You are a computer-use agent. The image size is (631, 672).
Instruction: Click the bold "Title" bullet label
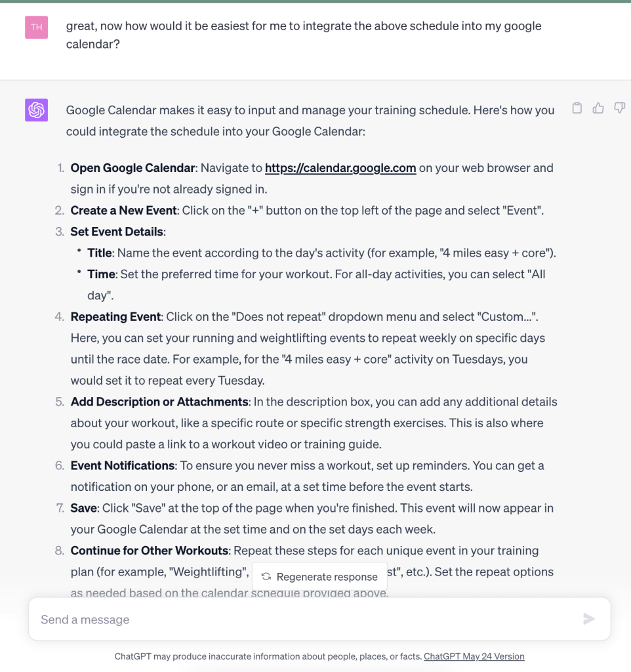(99, 253)
